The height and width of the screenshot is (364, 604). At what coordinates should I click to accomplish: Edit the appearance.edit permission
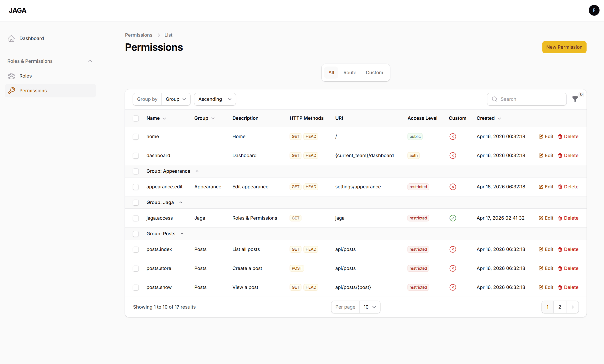546,187
